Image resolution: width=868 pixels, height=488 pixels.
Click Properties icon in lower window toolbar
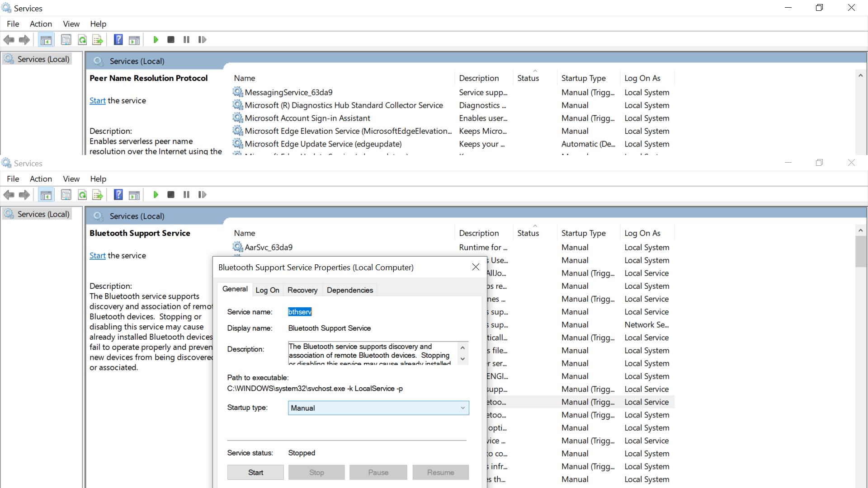point(66,195)
